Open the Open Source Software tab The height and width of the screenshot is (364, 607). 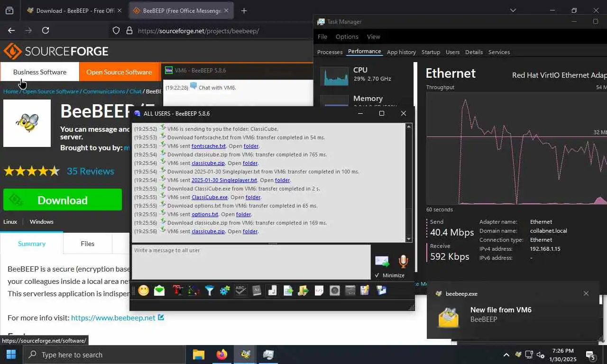[119, 72]
